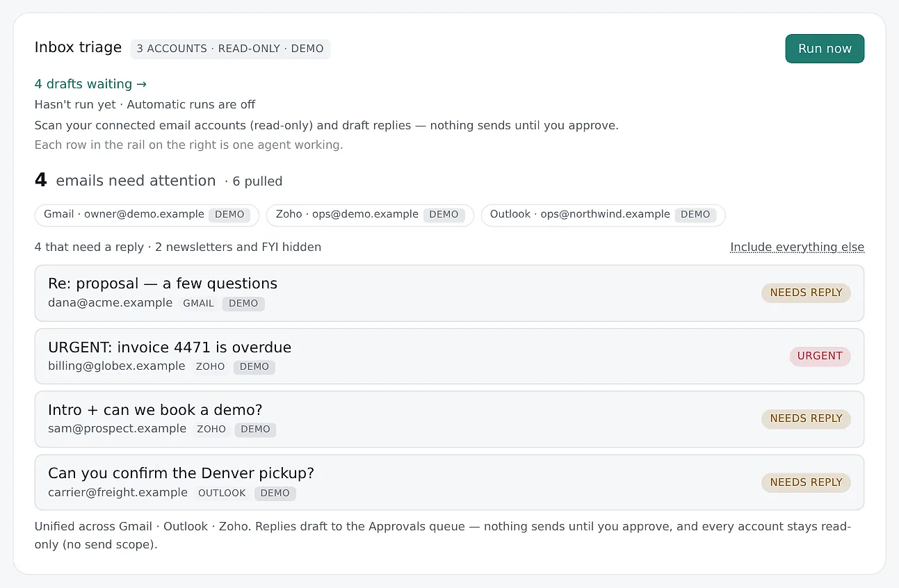Click the sender billing@globex.example
The width and height of the screenshot is (899, 588).
point(117,366)
